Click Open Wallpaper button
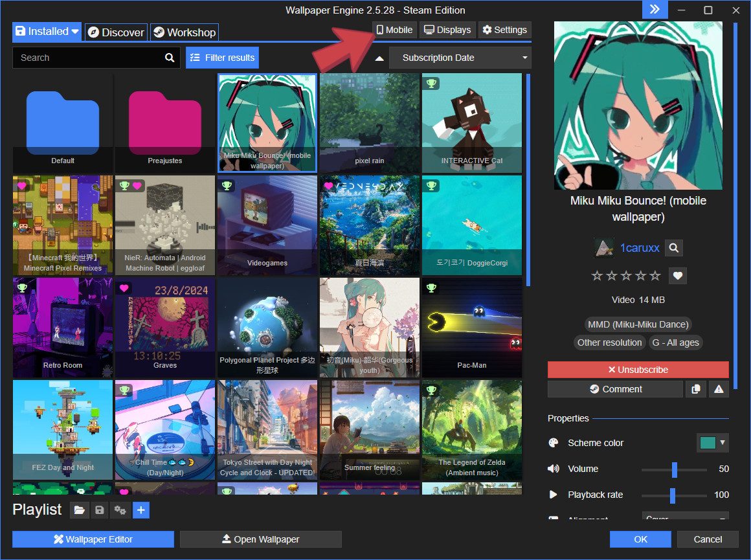The height and width of the screenshot is (560, 751). coord(260,539)
